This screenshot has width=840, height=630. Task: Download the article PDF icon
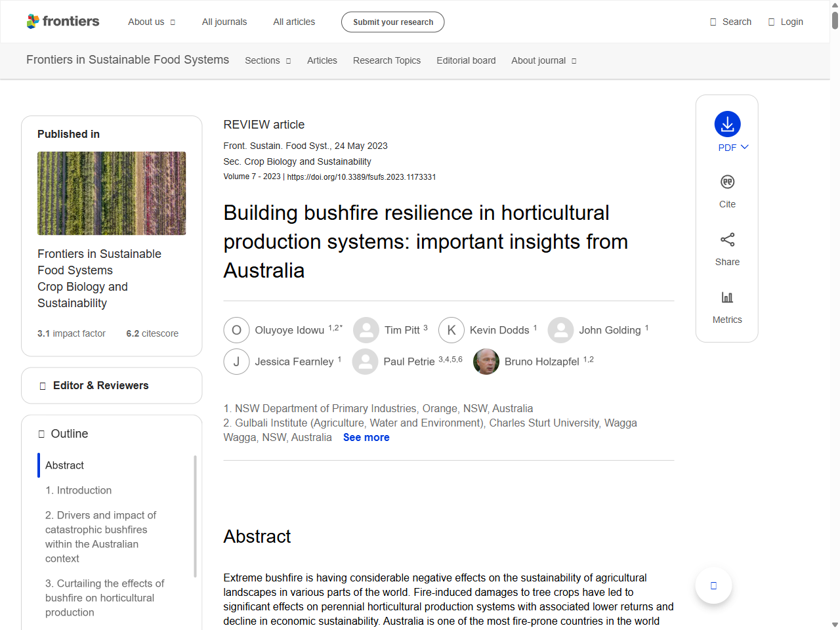[727, 124]
